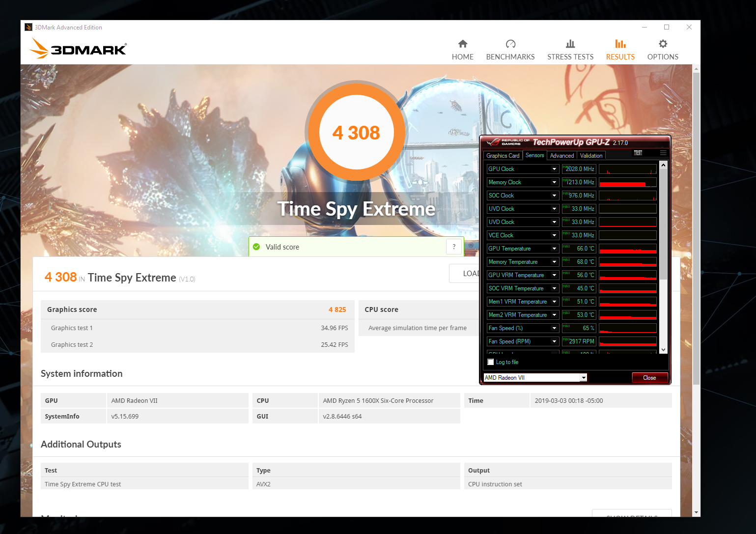The width and height of the screenshot is (756, 534).
Task: Click GPU-Z sensor list scroll up arrow
Action: [663, 165]
